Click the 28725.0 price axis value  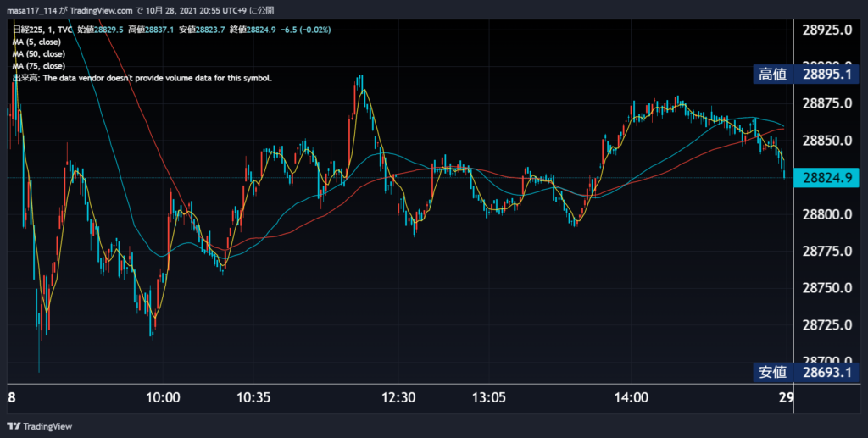[x=827, y=324]
